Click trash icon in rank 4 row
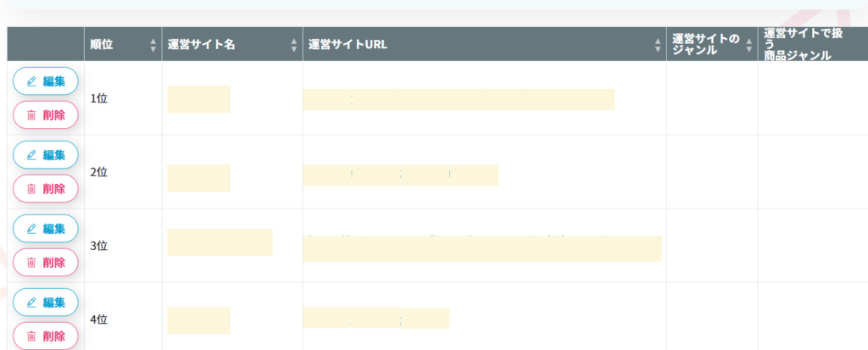868x350 pixels. 32,336
